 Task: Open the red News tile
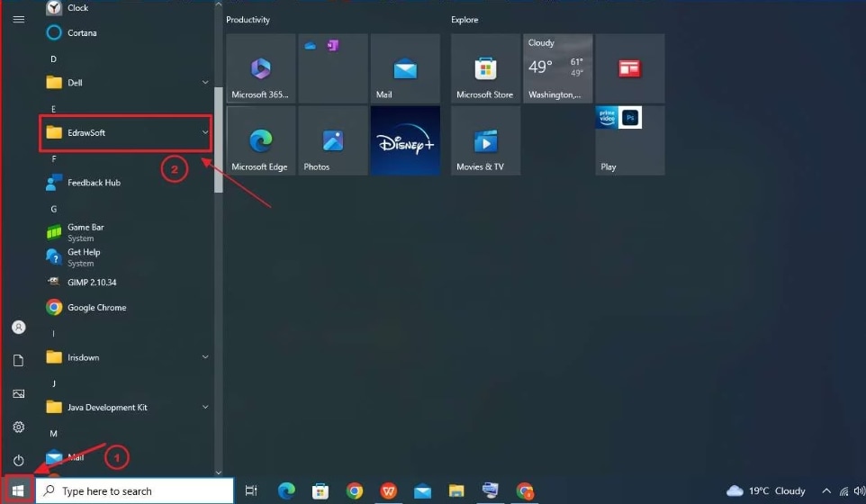coord(630,68)
